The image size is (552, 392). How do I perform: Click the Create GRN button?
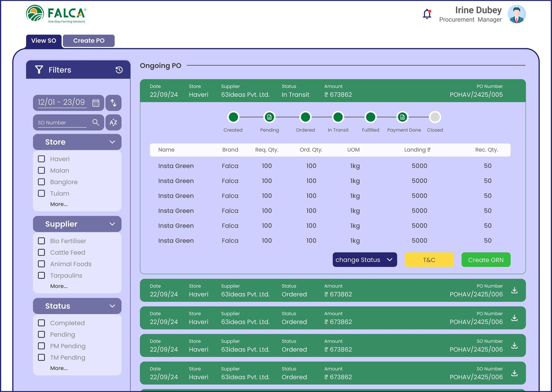pos(486,260)
